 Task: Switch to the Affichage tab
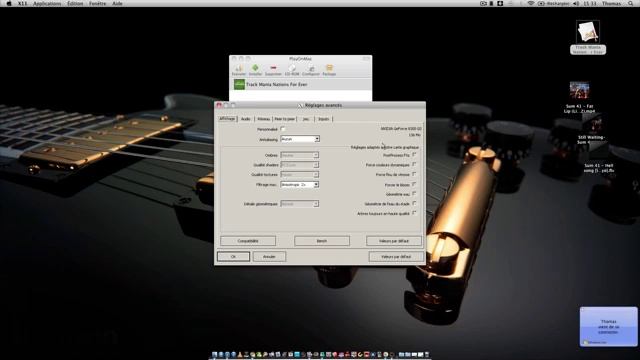[x=227, y=119]
